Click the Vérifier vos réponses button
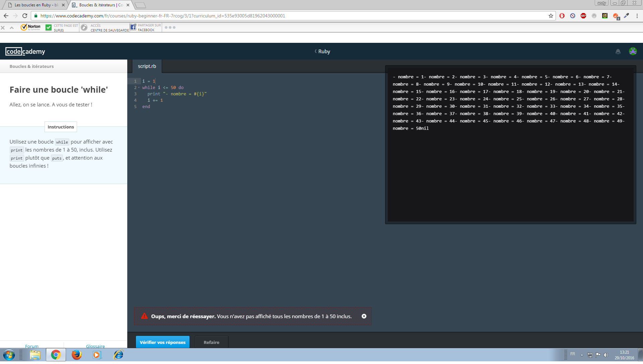 (x=162, y=342)
